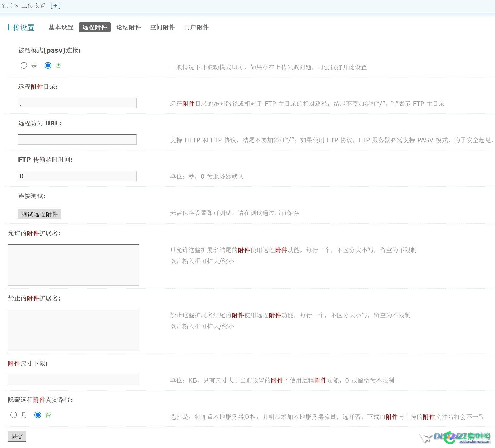Open the 空间附件 tab
495x448 pixels.
click(x=162, y=27)
